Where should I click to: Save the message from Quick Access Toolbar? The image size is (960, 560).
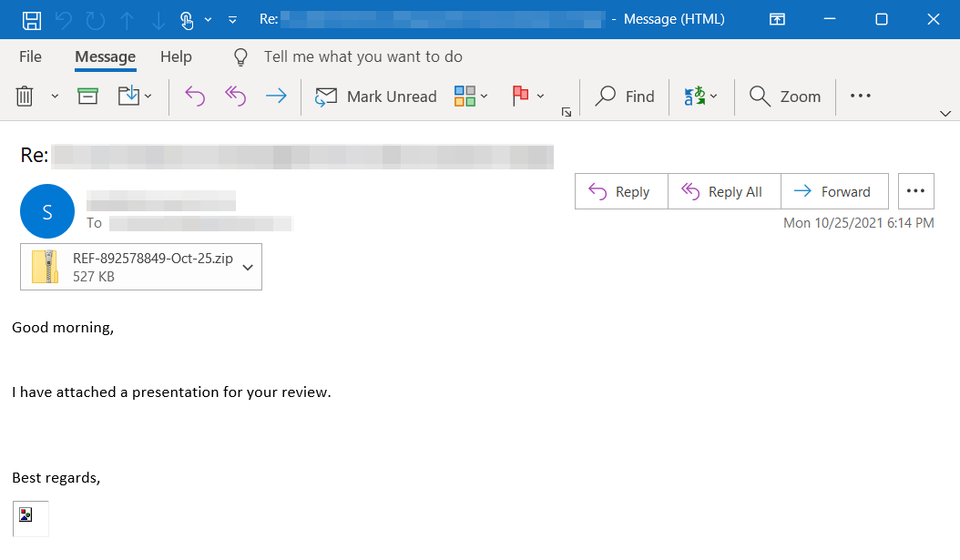pos(33,18)
